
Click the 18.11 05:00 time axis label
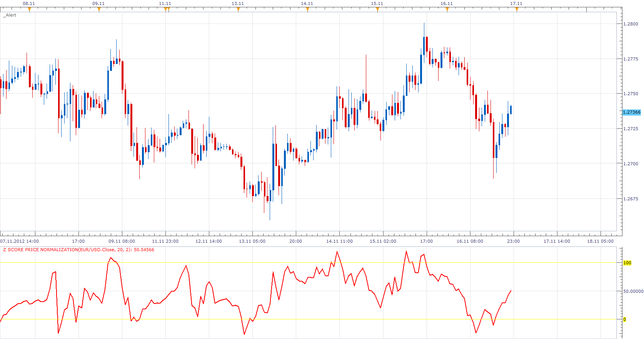click(600, 241)
